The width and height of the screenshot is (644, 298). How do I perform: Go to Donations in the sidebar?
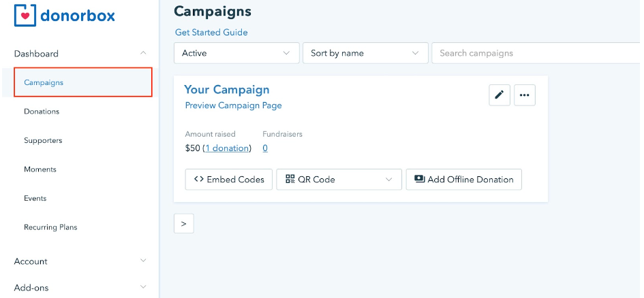(x=42, y=112)
